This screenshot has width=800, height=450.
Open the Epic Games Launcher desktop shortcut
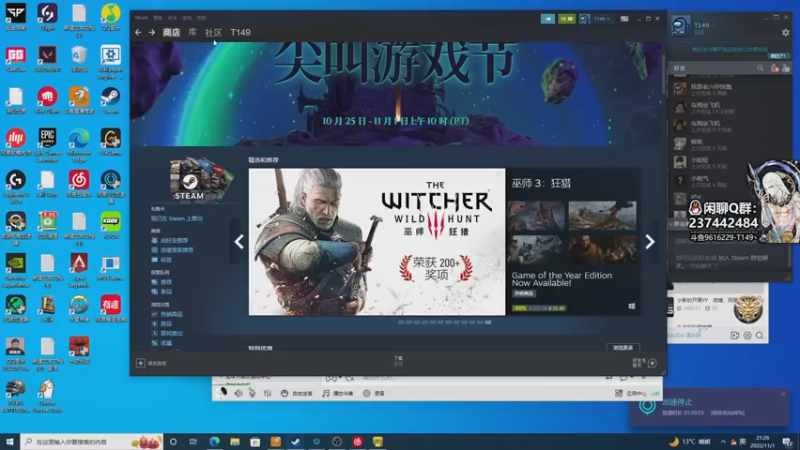tap(47, 145)
